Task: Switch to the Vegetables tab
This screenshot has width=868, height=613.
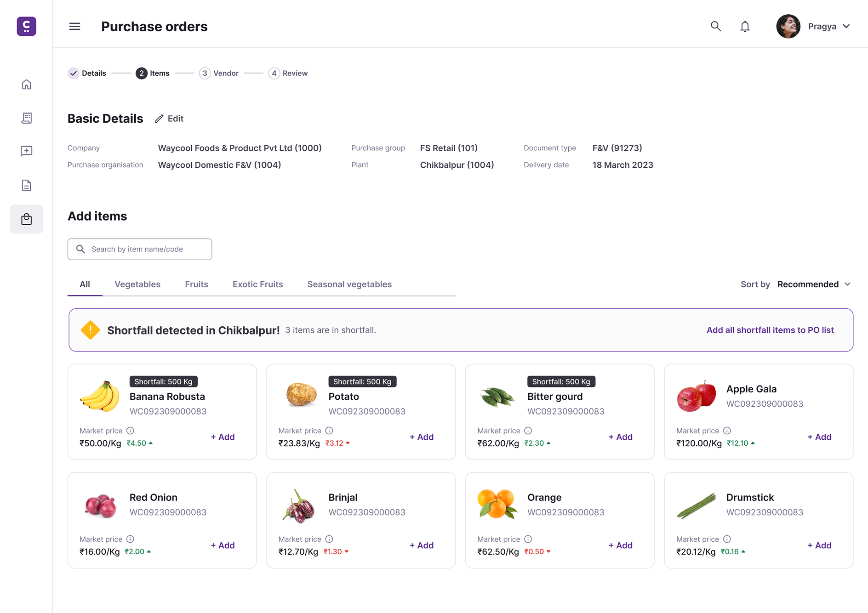Action: click(x=137, y=284)
